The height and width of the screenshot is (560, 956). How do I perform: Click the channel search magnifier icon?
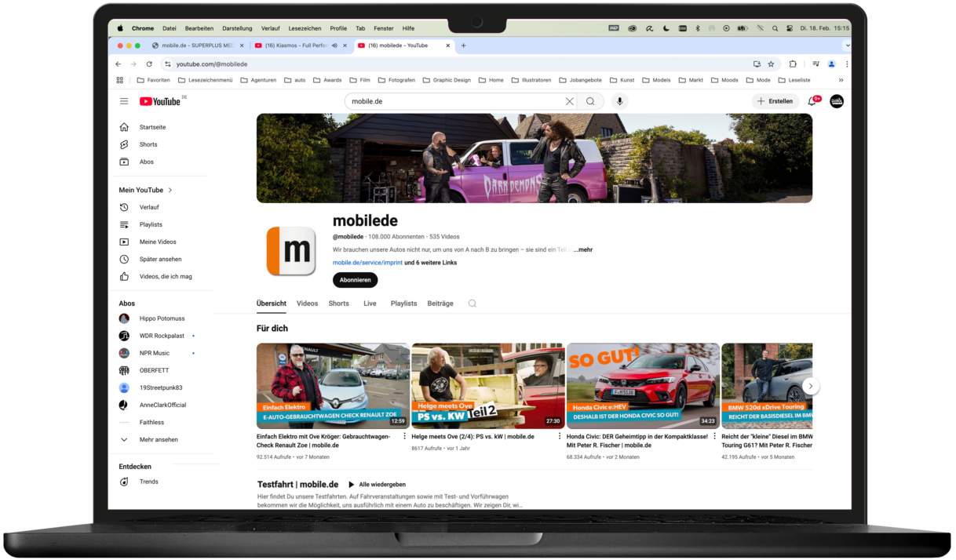coord(473,304)
